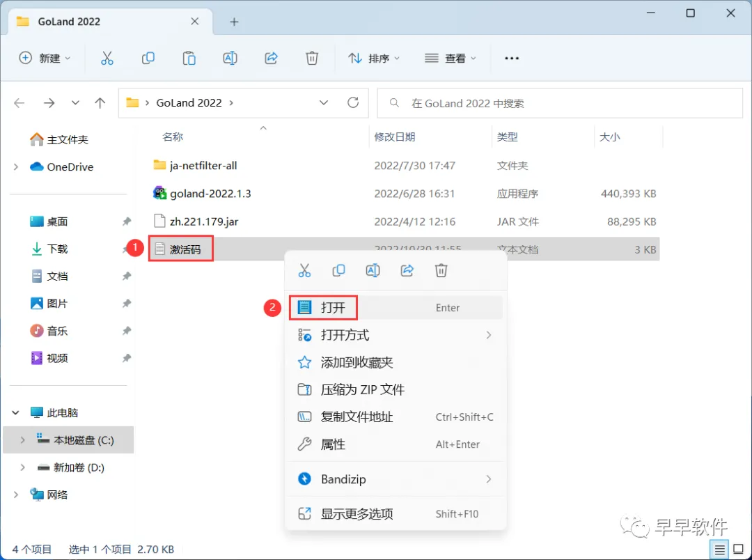
Task: Click the context menu Rename icon
Action: coord(373,271)
